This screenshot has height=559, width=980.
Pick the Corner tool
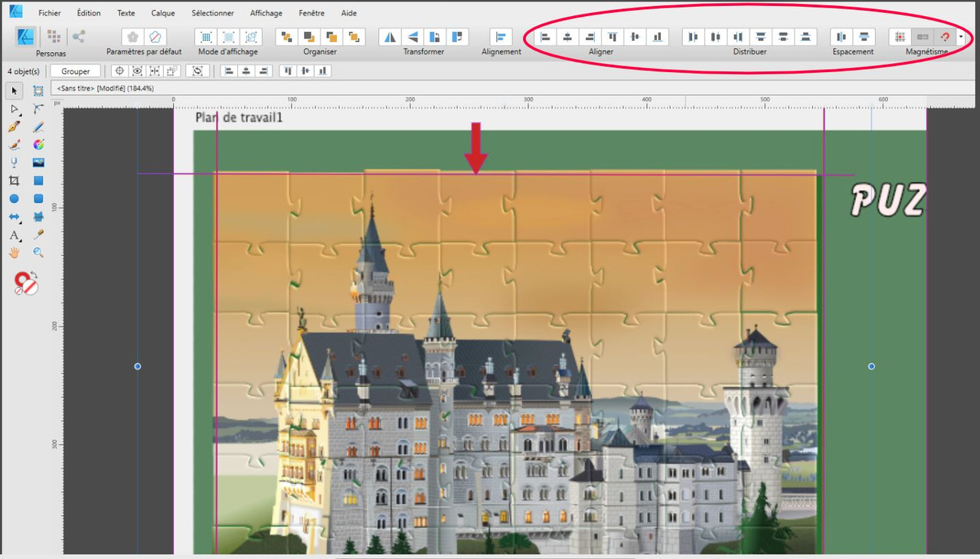click(x=38, y=110)
